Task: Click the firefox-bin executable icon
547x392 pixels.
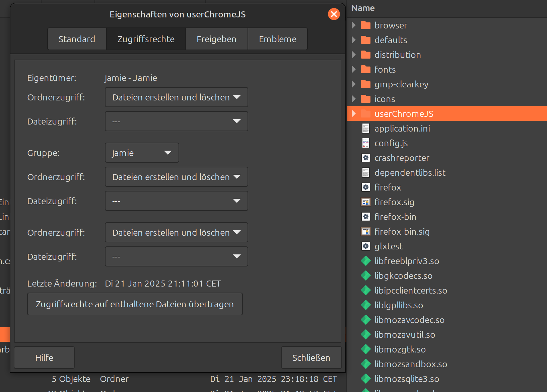Action: coord(365,217)
